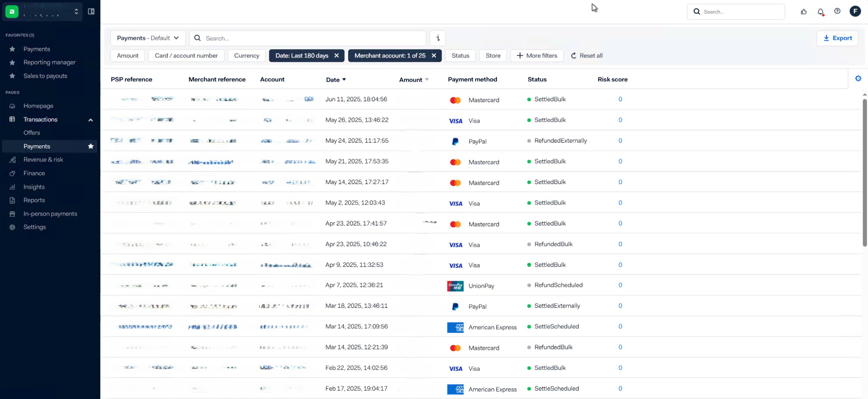Click the Revenue & risk sidebar icon
868x399 pixels.
click(x=12, y=160)
